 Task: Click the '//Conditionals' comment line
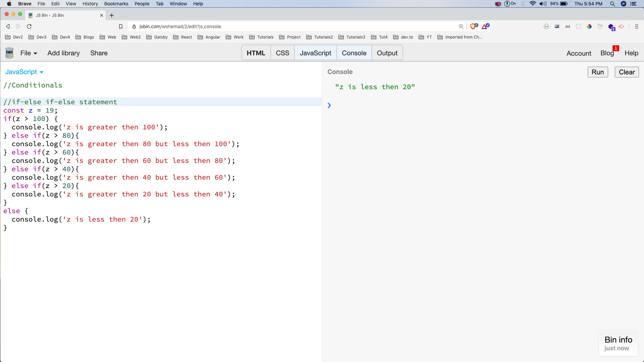click(x=33, y=85)
